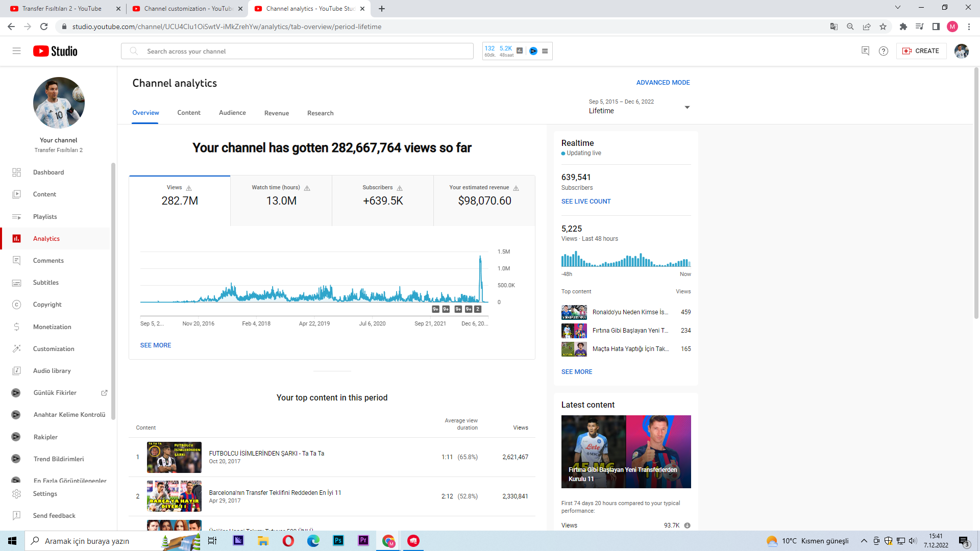Open the Anahtar Kelime Kontrolü sidebar item

[59, 415]
